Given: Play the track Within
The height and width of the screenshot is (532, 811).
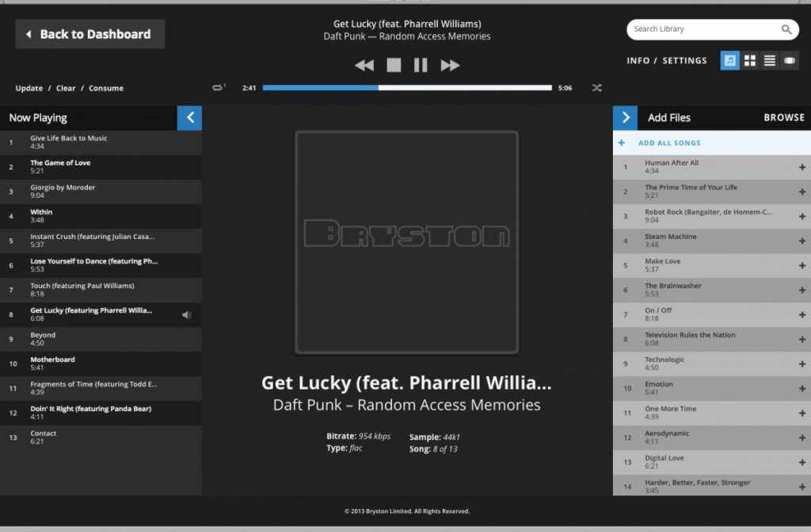Looking at the screenshot, I should 101,216.
